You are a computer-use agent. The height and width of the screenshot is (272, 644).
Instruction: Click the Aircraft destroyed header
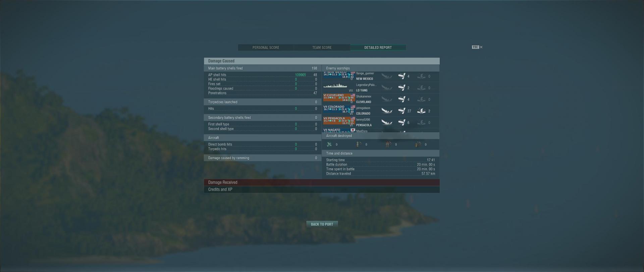pos(381,136)
